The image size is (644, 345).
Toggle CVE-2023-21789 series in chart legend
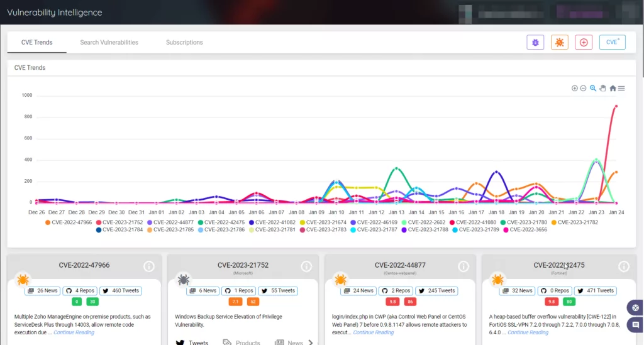[476, 230]
